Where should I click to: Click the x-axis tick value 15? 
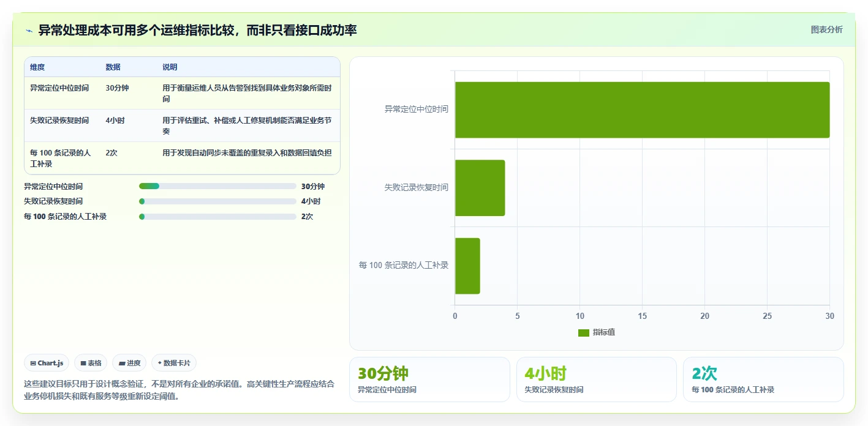click(642, 316)
